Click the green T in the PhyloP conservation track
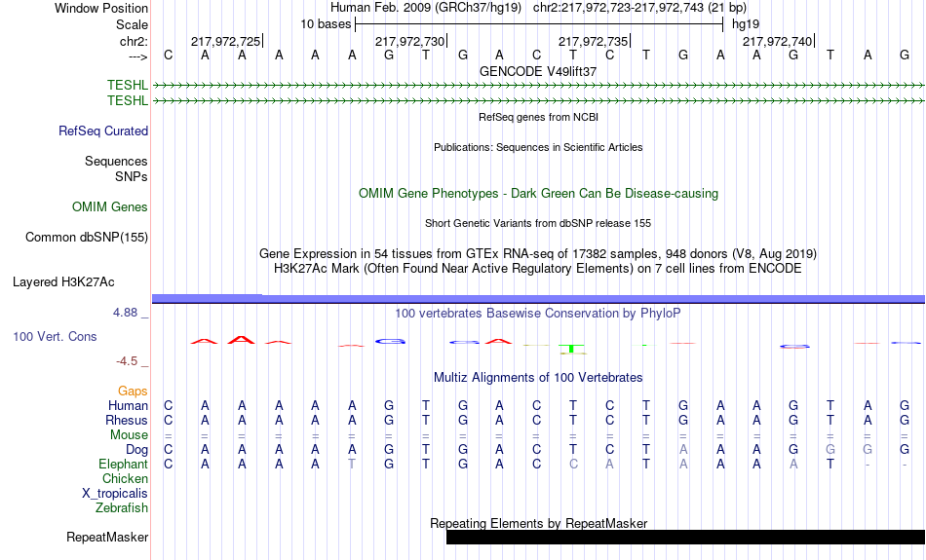Image resolution: width=926 pixels, height=560 pixels. (x=572, y=350)
